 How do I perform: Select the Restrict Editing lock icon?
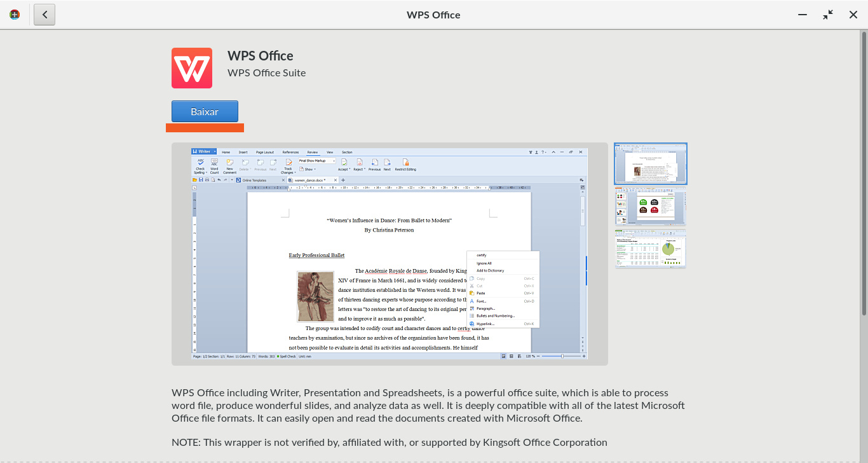pyautogui.click(x=405, y=163)
